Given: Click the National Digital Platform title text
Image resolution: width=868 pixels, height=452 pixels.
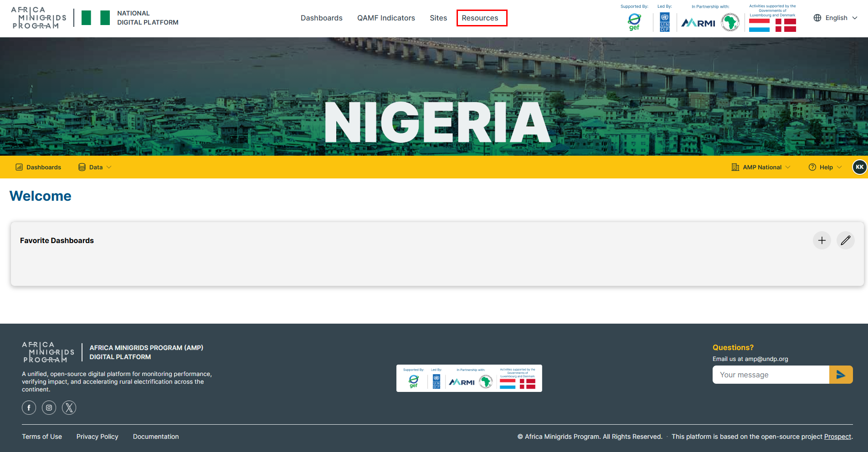Looking at the screenshot, I should (x=148, y=18).
